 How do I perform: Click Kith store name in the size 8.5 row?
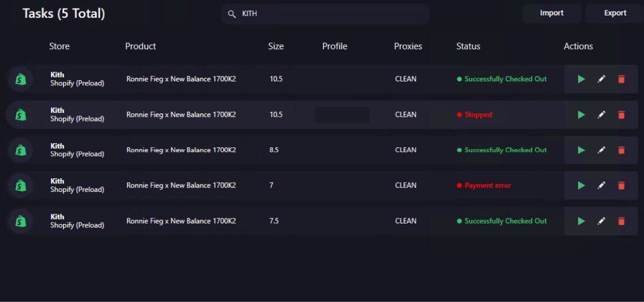pyautogui.click(x=57, y=146)
